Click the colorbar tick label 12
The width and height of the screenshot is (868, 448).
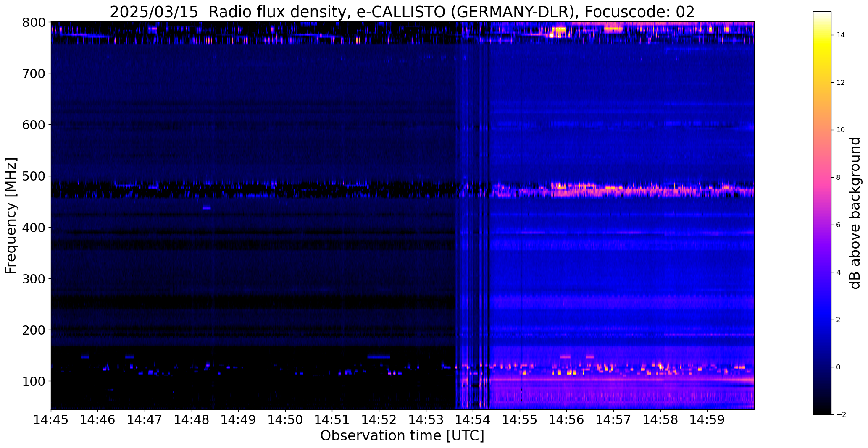pyautogui.click(x=841, y=83)
